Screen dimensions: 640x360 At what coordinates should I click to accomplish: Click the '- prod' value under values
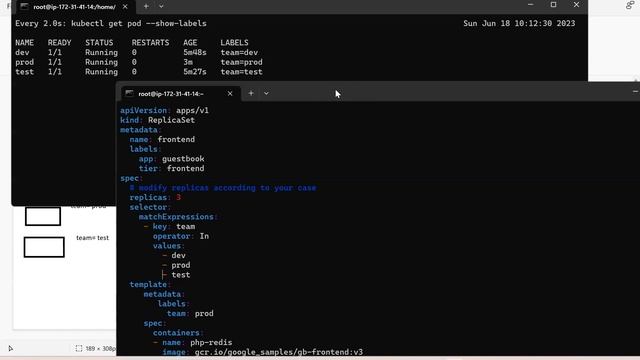pos(176,265)
